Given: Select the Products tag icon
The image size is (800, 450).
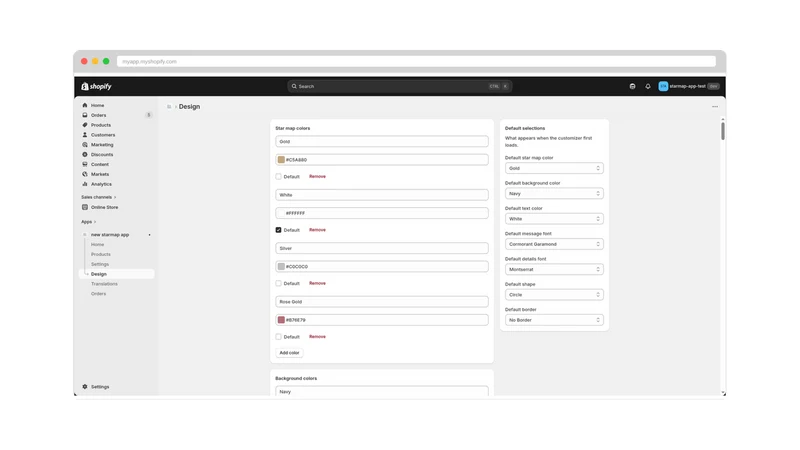Looking at the screenshot, I should coord(85,125).
